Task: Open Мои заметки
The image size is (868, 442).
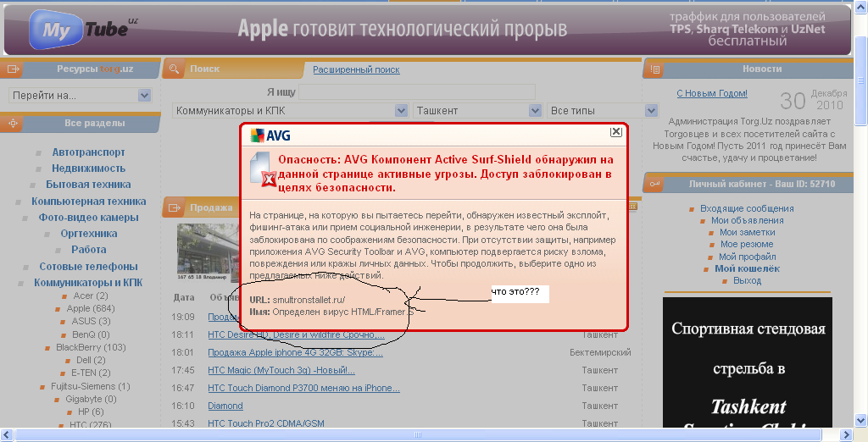Action: 747,232
